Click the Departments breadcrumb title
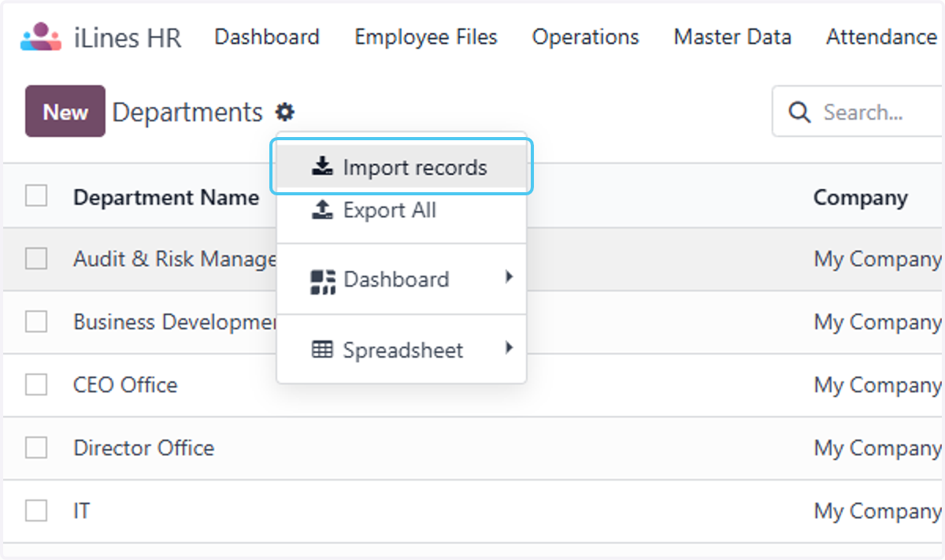945x560 pixels. [187, 112]
